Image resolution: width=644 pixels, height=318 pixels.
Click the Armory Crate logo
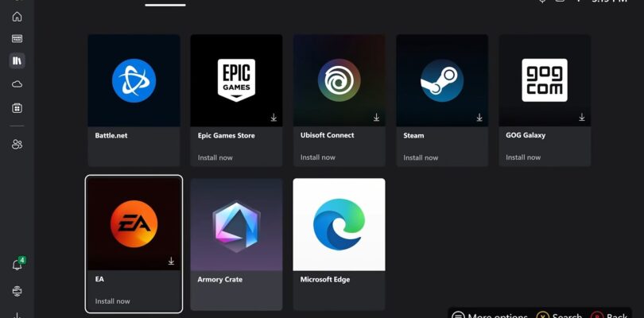[236, 227]
